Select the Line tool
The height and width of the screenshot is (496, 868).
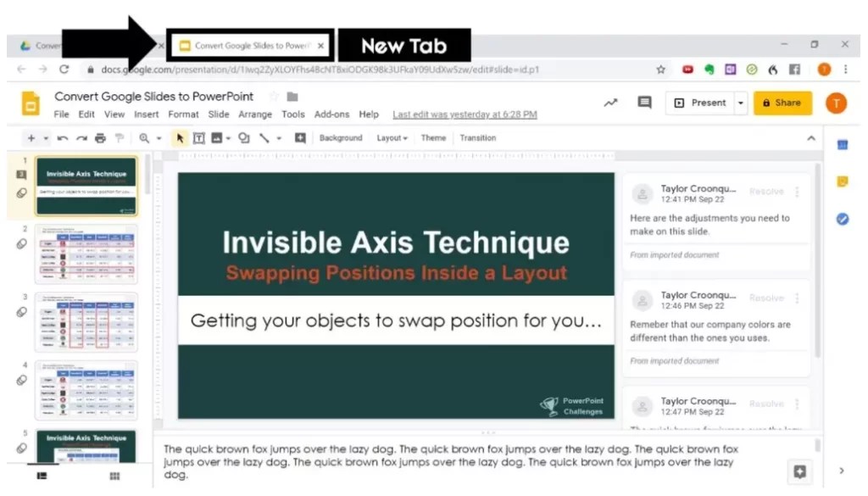(x=264, y=137)
